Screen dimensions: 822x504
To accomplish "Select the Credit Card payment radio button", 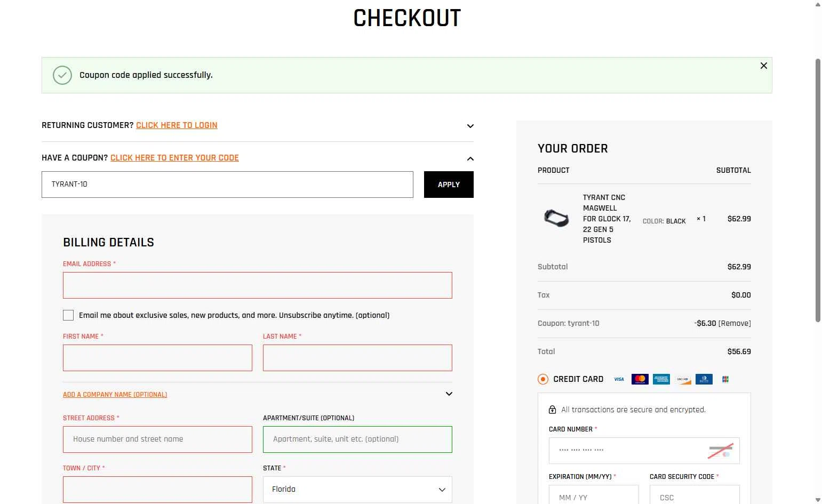I will pyautogui.click(x=543, y=379).
